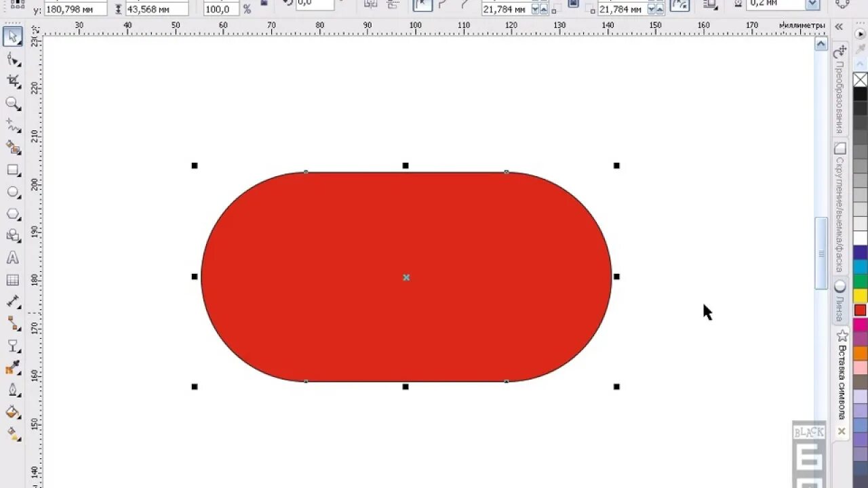Select the Smart Fill tool
Viewport: 868px width, 488px height.
(x=13, y=147)
